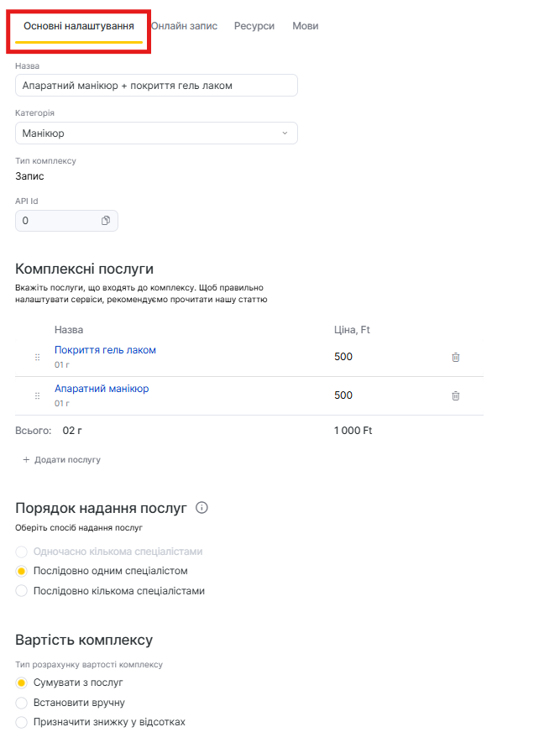Select Послідовно одним спеціалістом option
Screen dimensions: 560x748
22,571
